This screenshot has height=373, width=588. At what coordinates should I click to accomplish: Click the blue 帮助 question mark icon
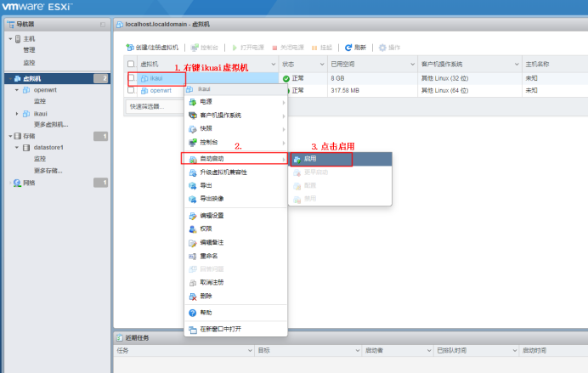[192, 313]
